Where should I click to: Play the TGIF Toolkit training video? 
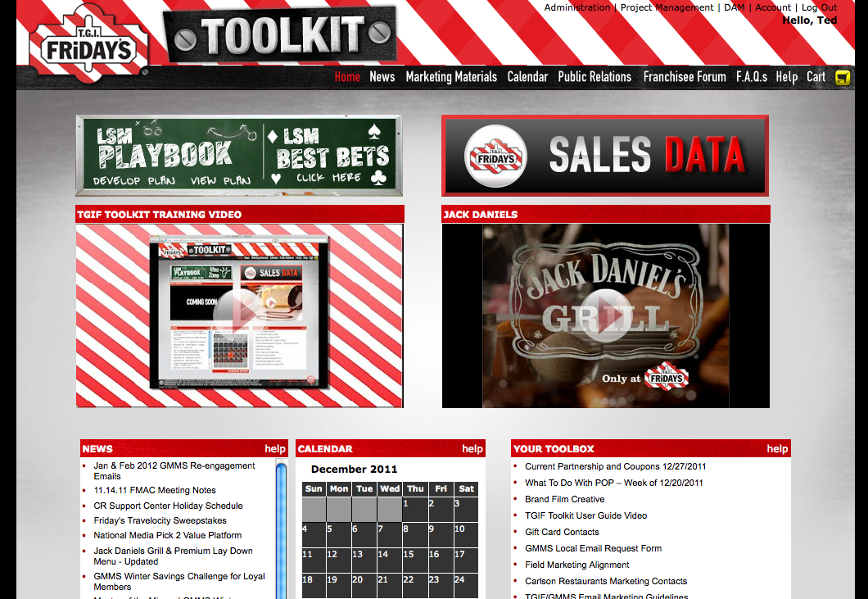[x=238, y=315]
